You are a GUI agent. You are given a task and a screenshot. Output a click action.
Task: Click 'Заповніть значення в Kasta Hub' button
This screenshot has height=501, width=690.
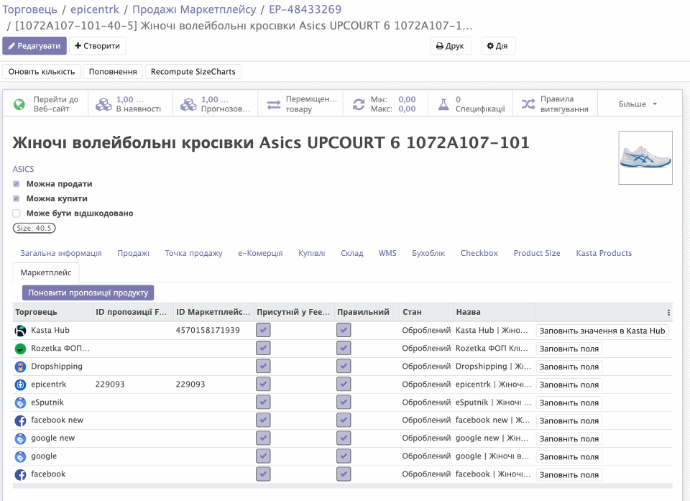[602, 331]
